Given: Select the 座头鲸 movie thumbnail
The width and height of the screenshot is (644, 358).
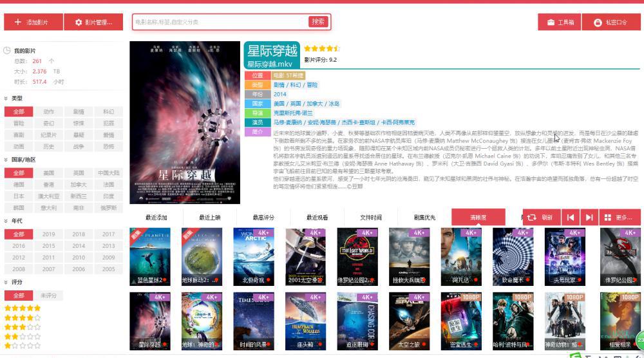Looking at the screenshot, I should pyautogui.click(x=305, y=321).
